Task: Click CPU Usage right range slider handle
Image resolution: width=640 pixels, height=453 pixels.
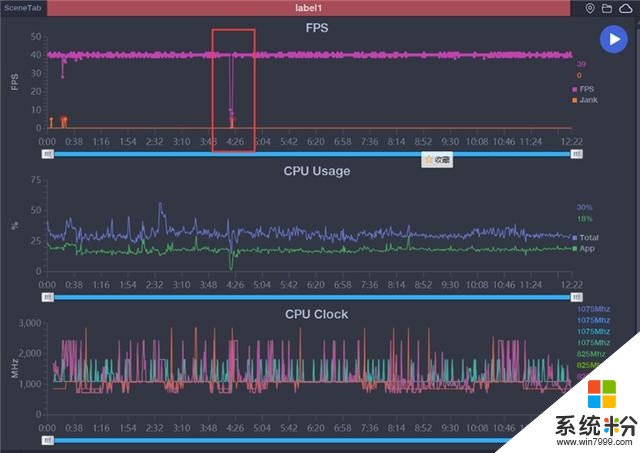Action: [576, 297]
